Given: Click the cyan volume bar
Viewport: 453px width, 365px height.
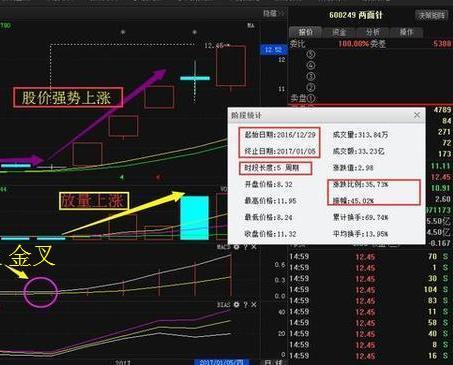Looking at the screenshot, I should tap(194, 218).
